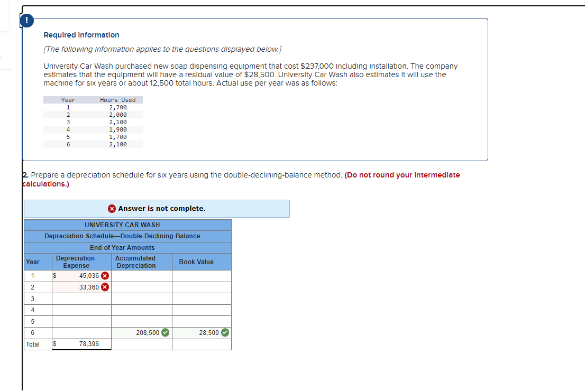Click the 'Total' row label
This screenshot has width=585, height=392.
33,344
